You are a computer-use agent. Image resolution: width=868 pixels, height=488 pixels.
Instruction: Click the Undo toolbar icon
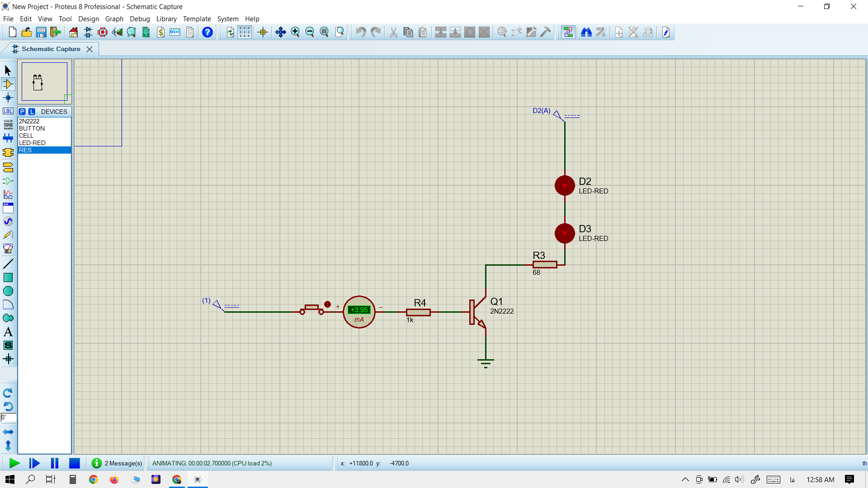click(x=360, y=32)
